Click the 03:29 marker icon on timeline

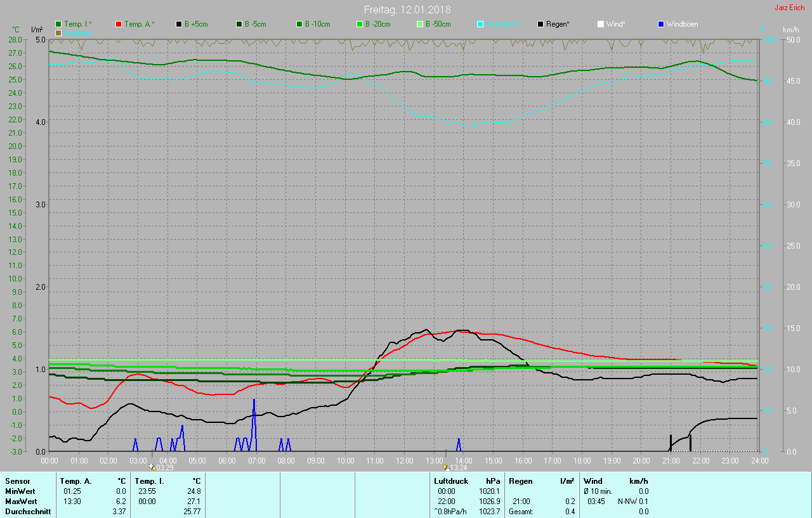(152, 467)
